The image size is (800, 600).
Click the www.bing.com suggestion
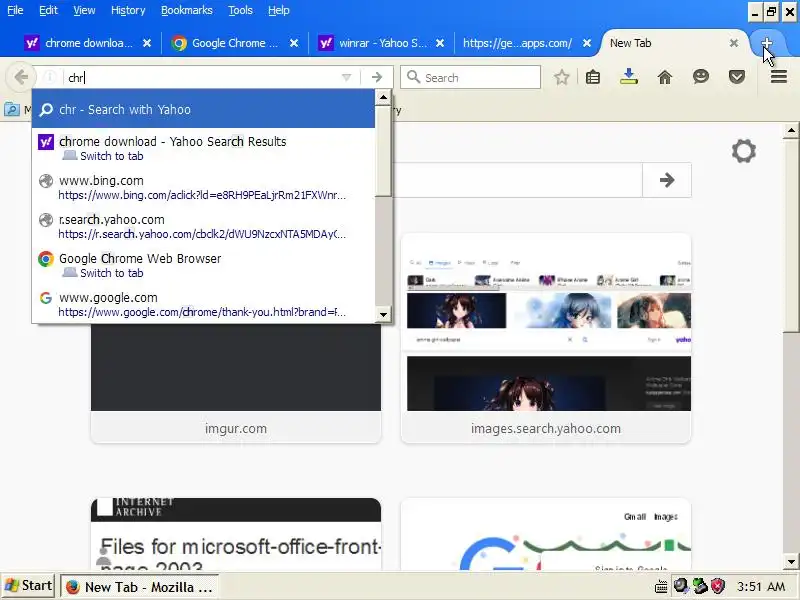[x=204, y=187]
